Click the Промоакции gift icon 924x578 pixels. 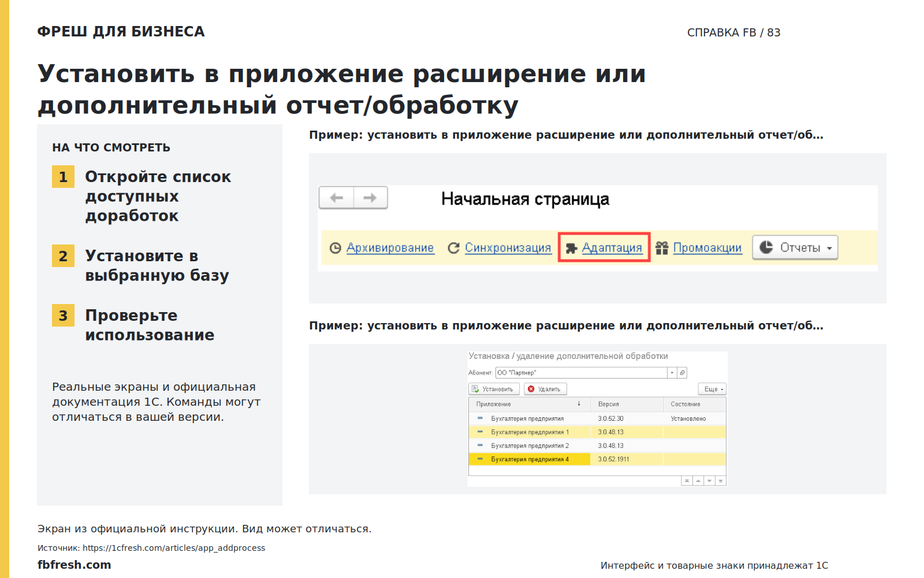pyautogui.click(x=662, y=248)
